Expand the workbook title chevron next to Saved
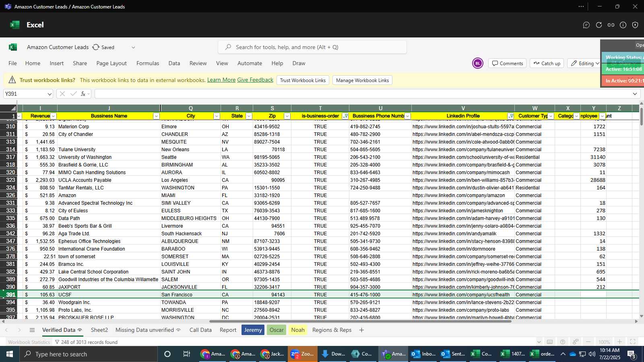Image resolution: width=644 pixels, height=362 pixels. 133,47
